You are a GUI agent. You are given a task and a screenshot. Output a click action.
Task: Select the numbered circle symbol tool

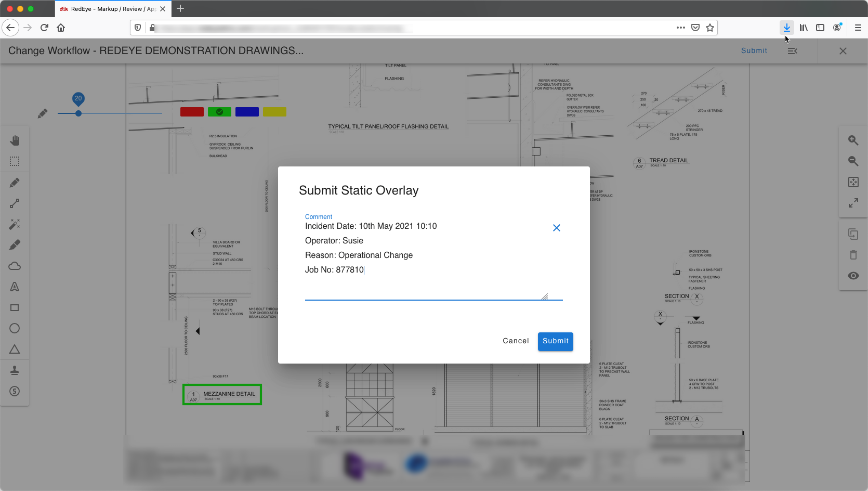[x=15, y=391]
